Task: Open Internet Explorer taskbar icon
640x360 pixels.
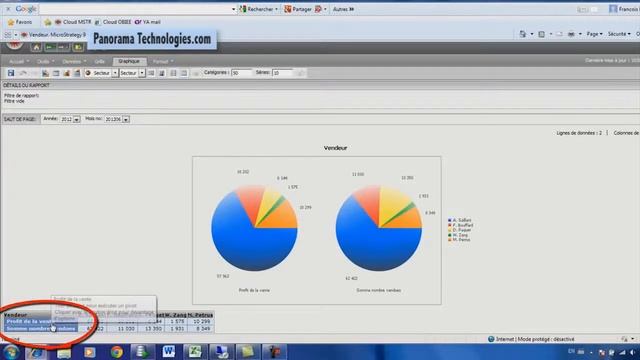Action: click(36, 352)
